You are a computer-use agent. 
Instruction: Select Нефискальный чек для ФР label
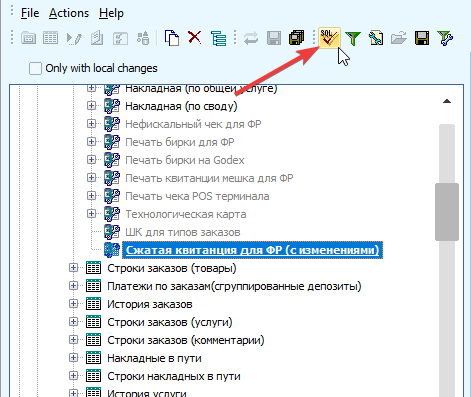[193, 124]
